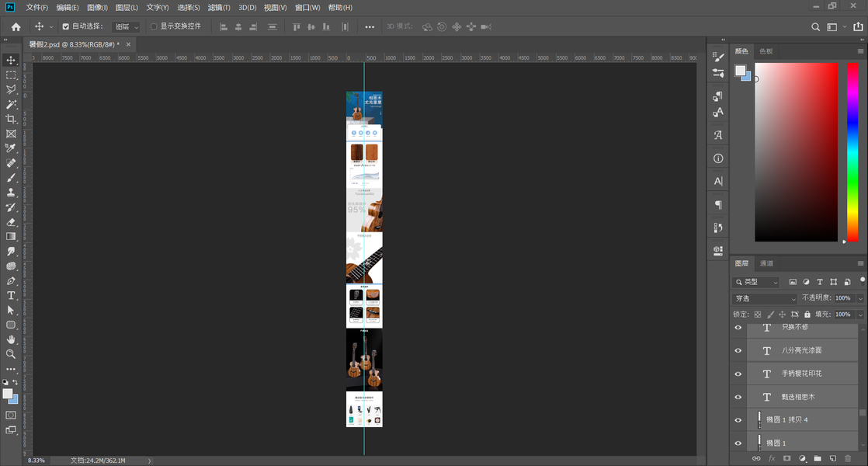Select the Frame tool
Image resolution: width=868 pixels, height=466 pixels.
coord(11,134)
